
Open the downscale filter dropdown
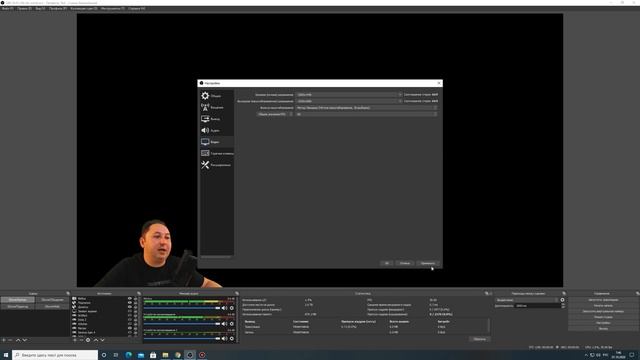(x=367, y=108)
